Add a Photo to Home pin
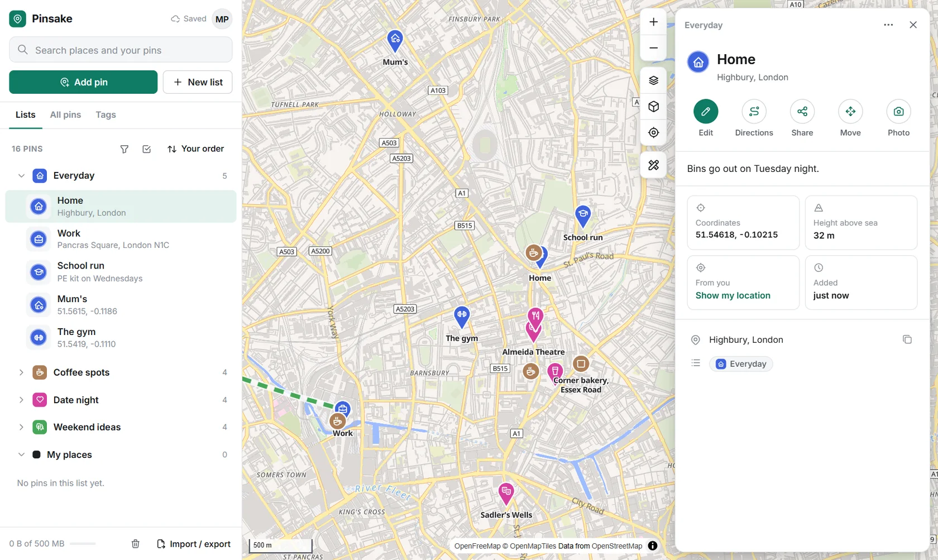 coord(898,118)
